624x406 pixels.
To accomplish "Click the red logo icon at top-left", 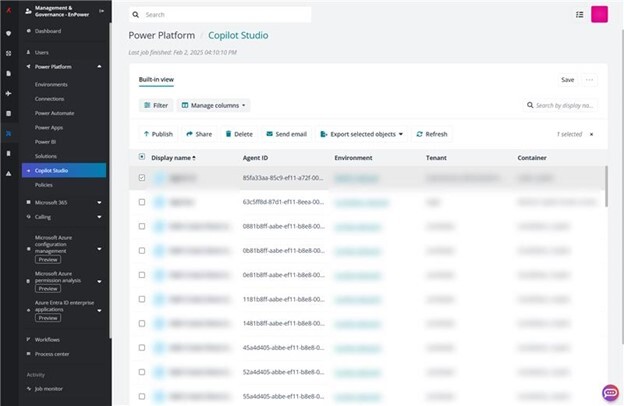I will click(x=9, y=10).
